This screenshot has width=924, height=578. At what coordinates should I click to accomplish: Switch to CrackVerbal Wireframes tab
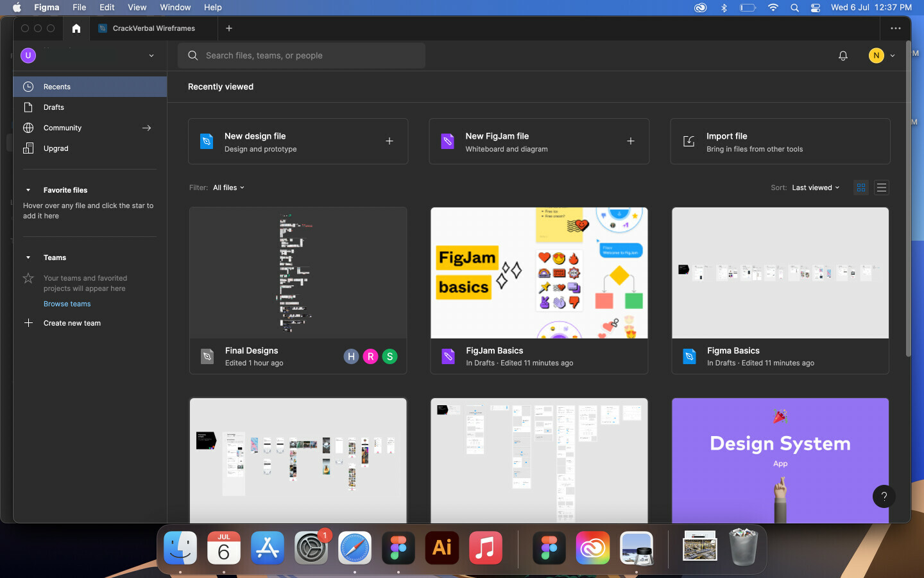[154, 28]
